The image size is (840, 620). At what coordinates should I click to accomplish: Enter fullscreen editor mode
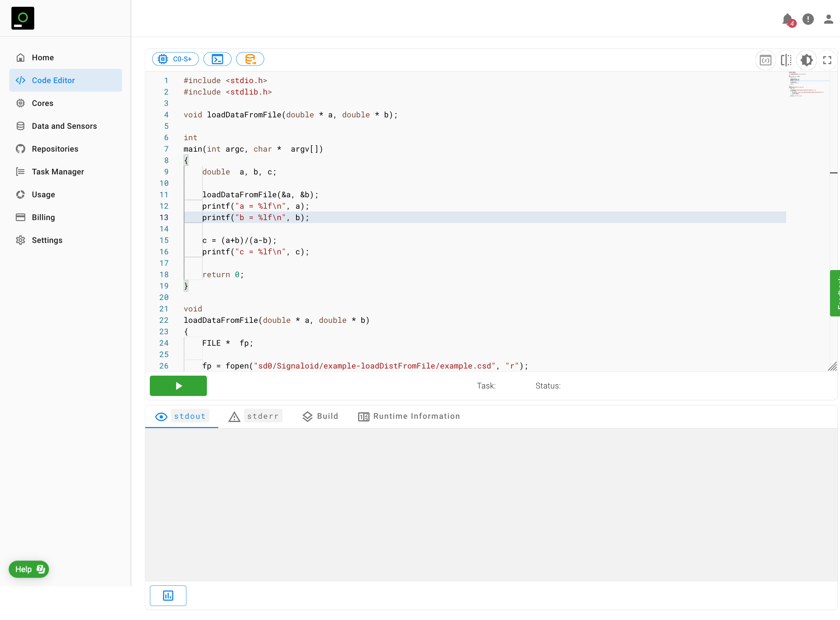[x=827, y=60]
